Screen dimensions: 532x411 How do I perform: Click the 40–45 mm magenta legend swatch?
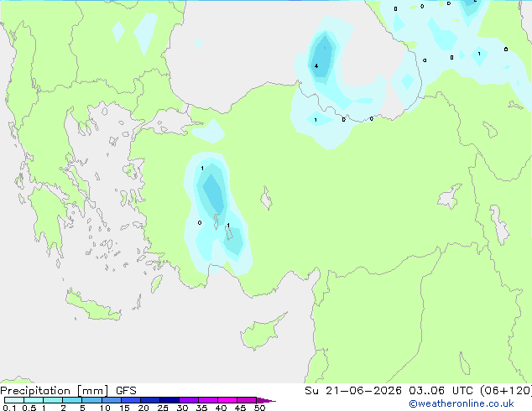point(227,400)
